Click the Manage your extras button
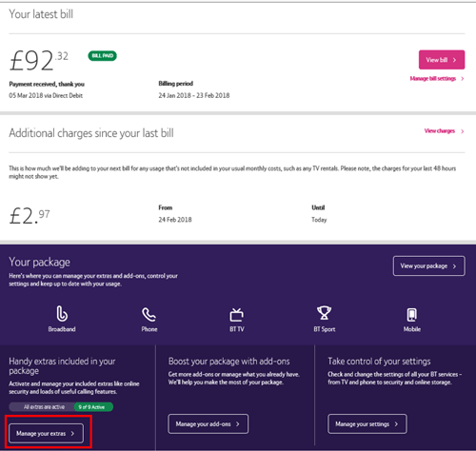The height and width of the screenshot is (451, 476). [x=46, y=433]
